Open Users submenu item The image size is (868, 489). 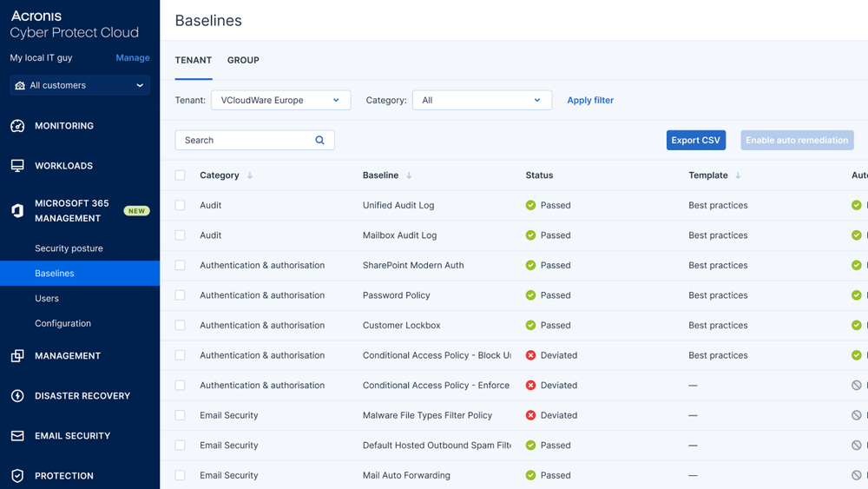[47, 298]
